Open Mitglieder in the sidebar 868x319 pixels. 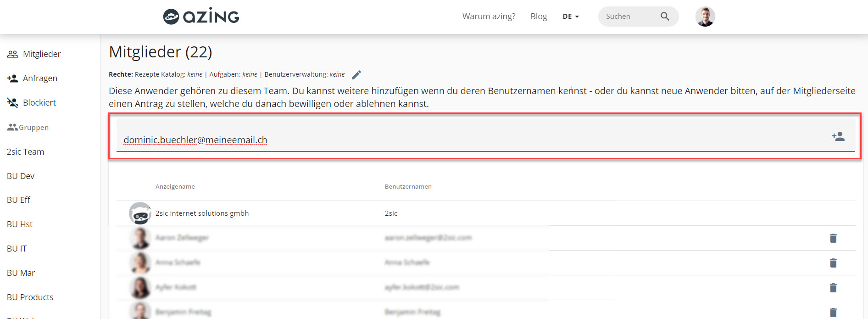point(41,54)
